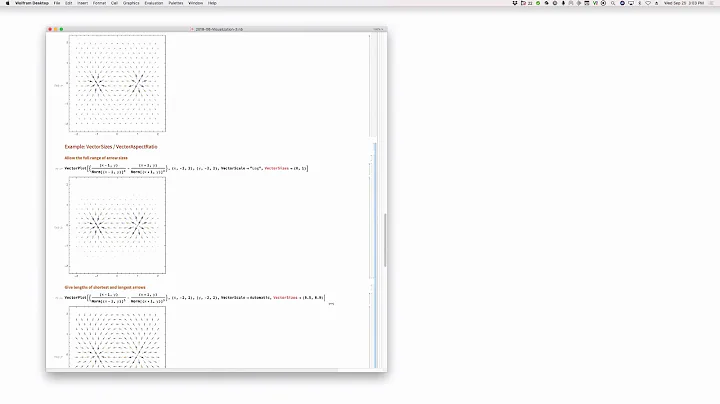Open the Graphics menu
720x404 pixels.
pyautogui.click(x=131, y=3)
